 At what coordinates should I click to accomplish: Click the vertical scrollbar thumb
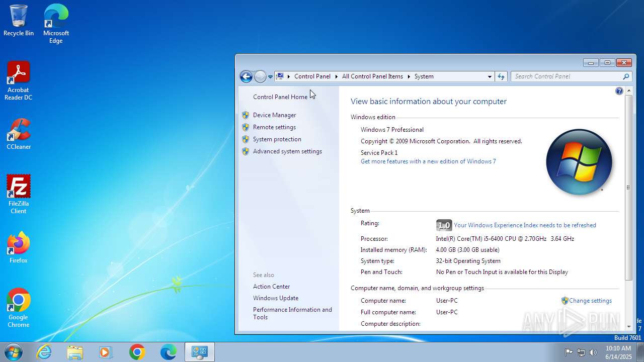628,188
